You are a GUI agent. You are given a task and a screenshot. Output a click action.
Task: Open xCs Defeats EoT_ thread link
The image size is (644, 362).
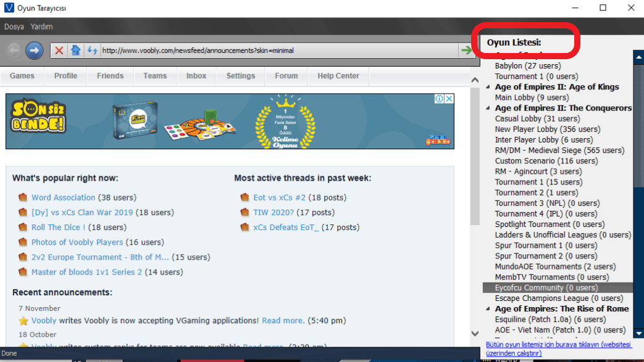click(286, 228)
